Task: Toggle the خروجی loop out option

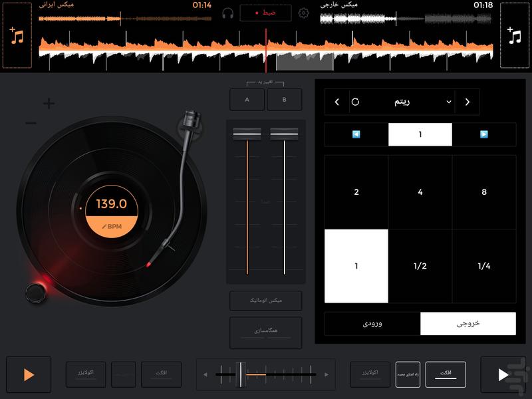Action: (467, 324)
